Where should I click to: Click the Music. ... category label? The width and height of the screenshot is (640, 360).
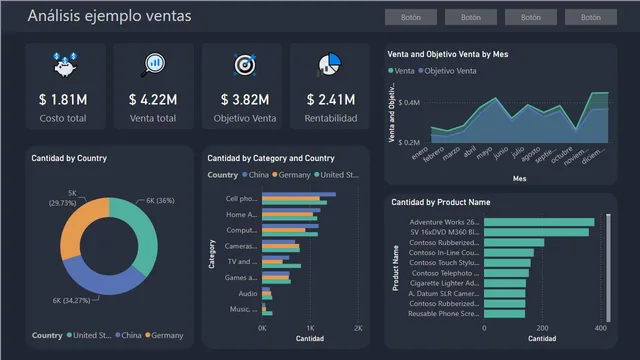(243, 309)
